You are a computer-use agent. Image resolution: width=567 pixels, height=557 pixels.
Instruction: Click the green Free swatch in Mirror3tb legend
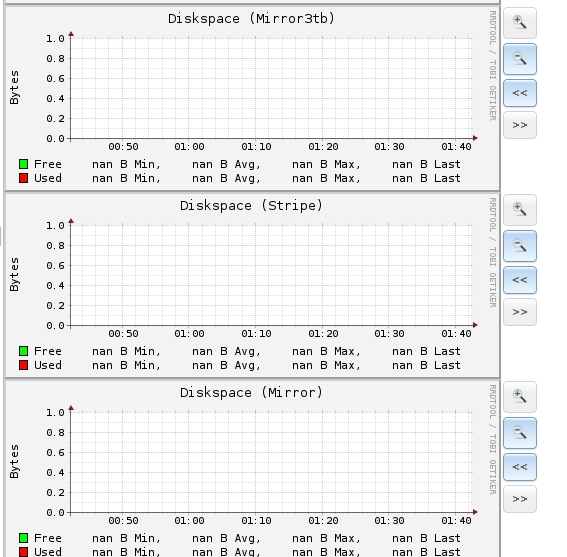tap(24, 164)
